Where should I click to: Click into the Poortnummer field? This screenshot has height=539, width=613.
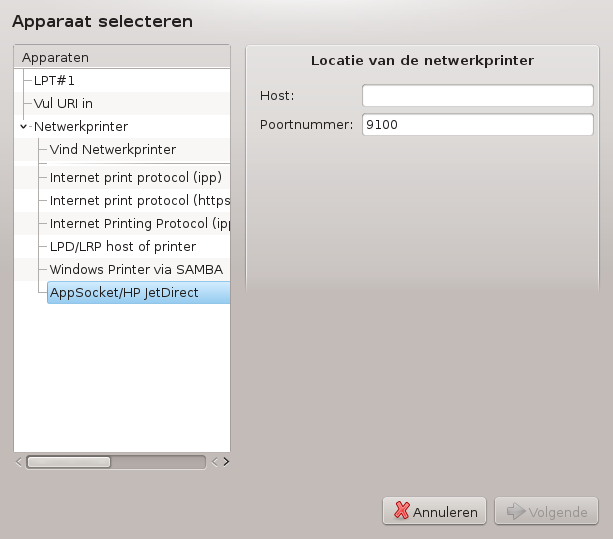pyautogui.click(x=478, y=124)
